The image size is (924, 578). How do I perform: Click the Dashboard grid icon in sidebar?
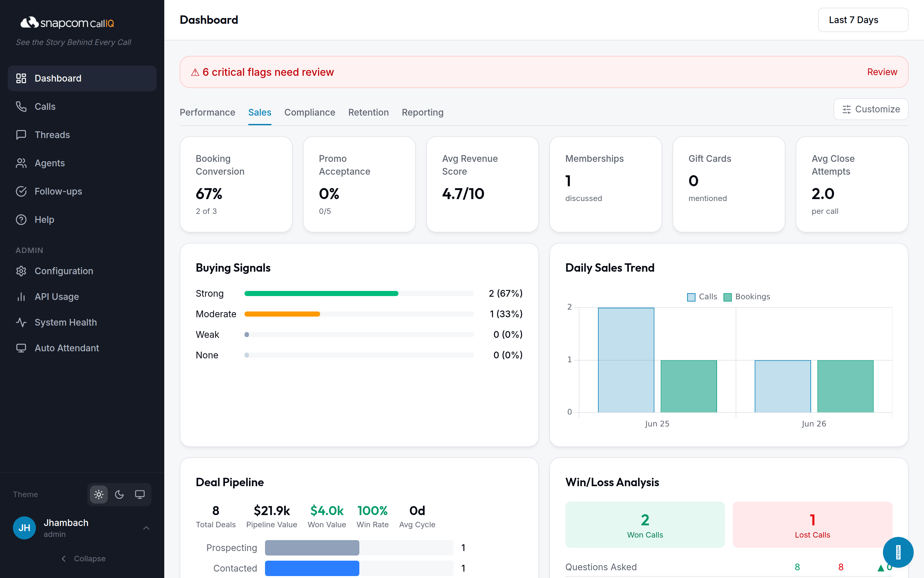21,78
